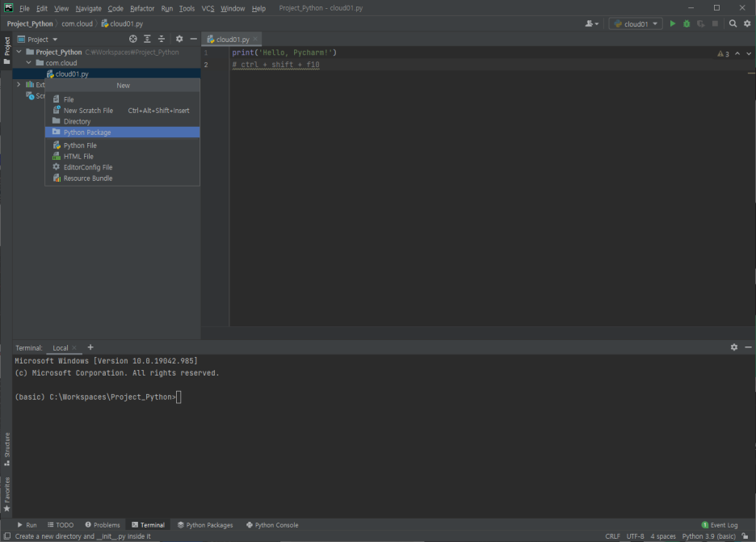Choose File in New menu

point(123,99)
